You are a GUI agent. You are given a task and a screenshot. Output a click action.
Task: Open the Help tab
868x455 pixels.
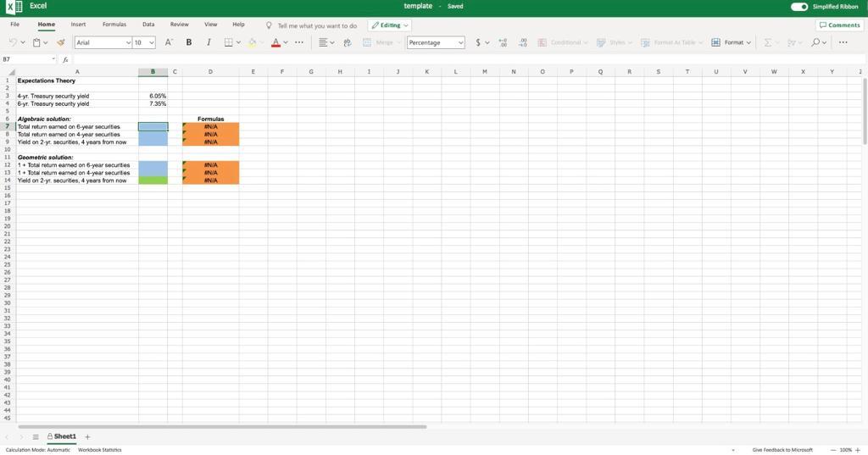(238, 25)
